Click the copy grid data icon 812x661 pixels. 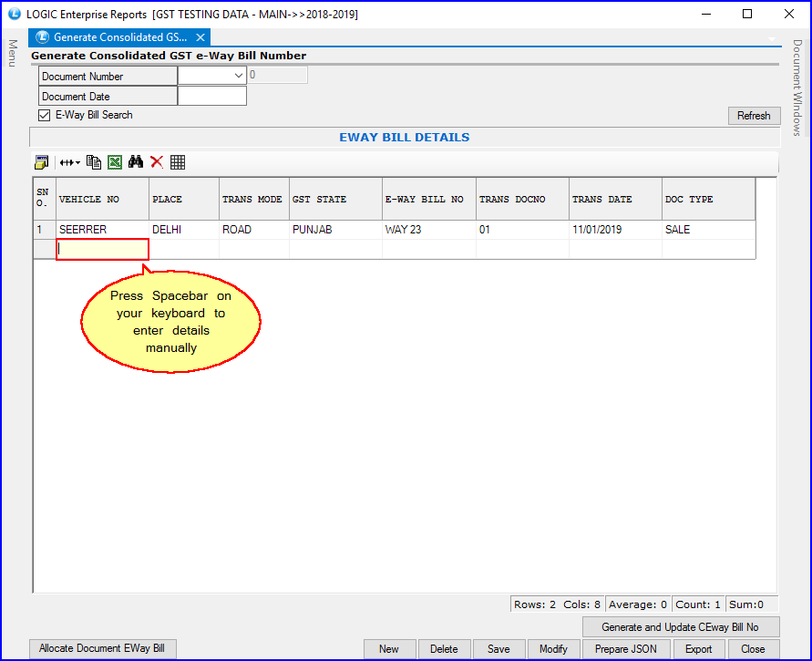(x=94, y=162)
